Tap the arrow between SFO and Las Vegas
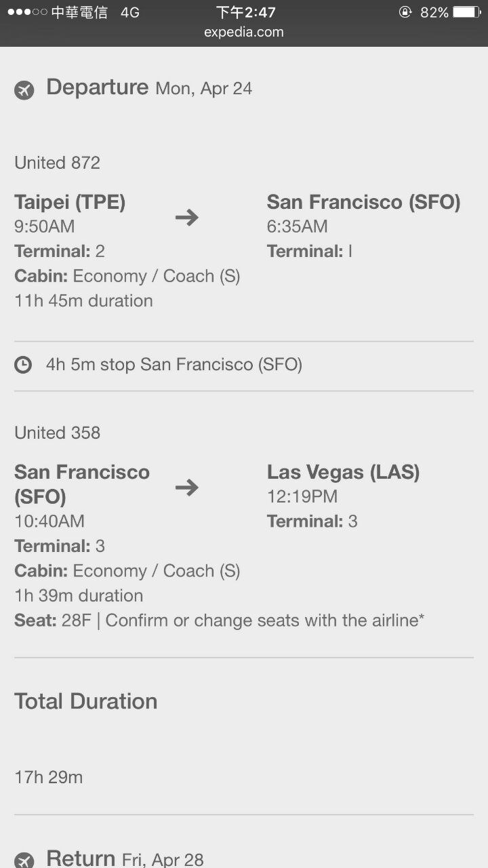This screenshot has width=488, height=868. coord(186,487)
